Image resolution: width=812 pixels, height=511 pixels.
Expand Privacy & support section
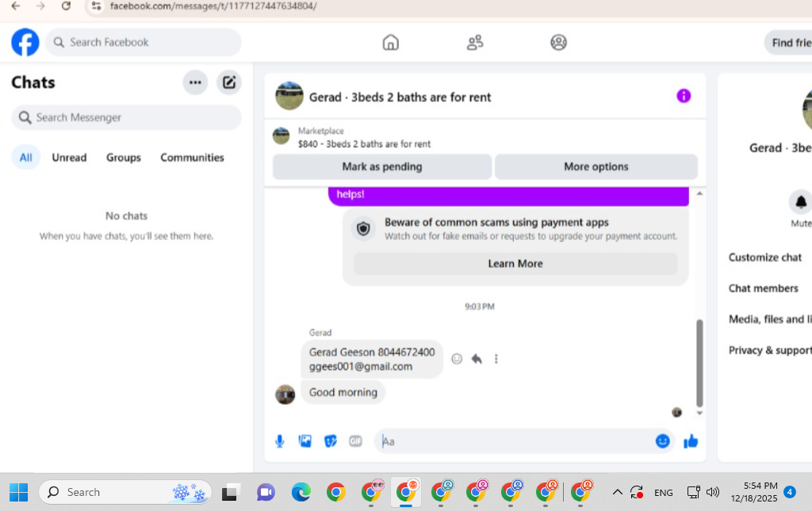[x=769, y=351]
